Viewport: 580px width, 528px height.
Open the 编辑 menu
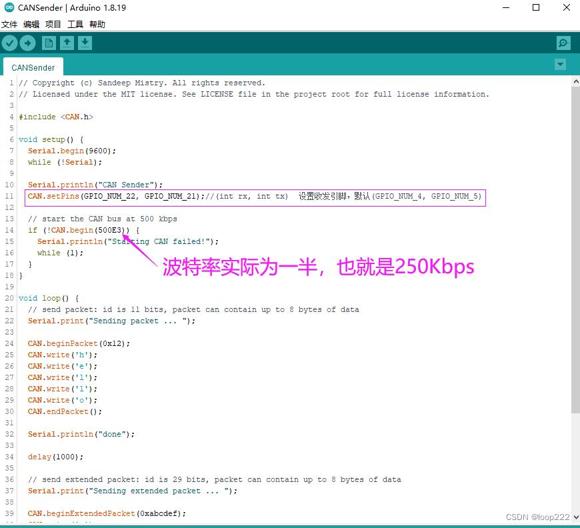point(31,24)
